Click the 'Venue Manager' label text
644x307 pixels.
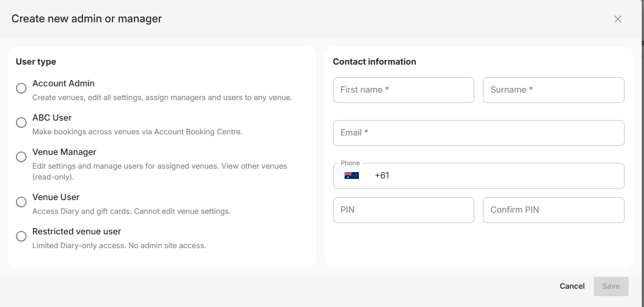tap(64, 152)
